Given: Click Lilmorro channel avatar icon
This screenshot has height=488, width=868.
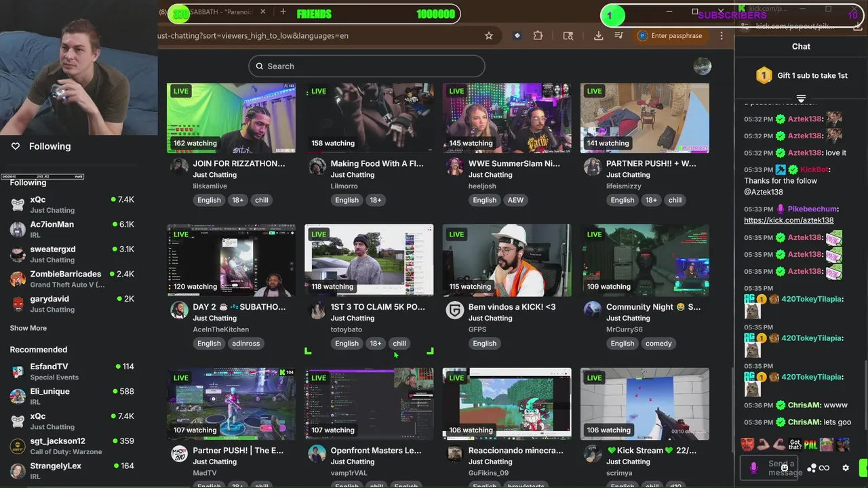Looking at the screenshot, I should (x=317, y=166).
